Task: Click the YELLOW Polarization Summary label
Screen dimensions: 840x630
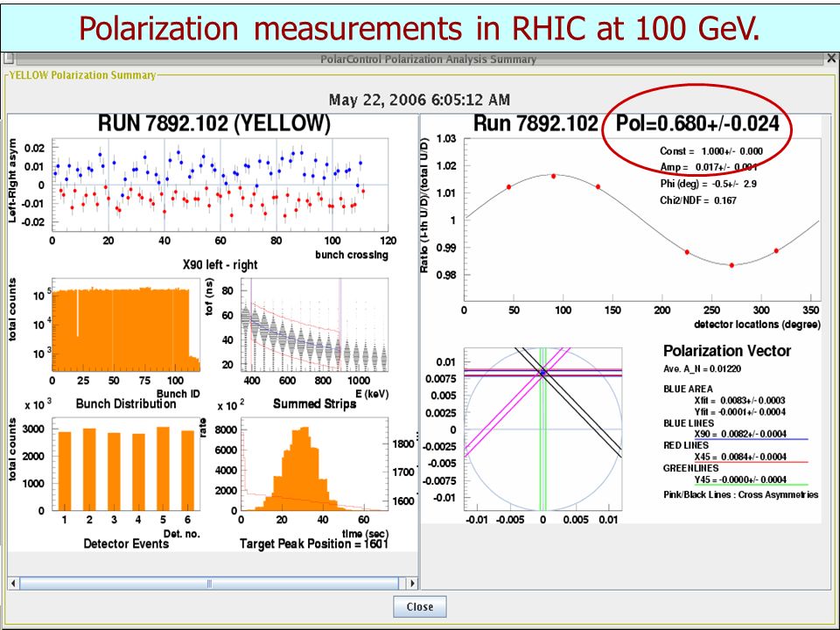Action: (x=82, y=75)
